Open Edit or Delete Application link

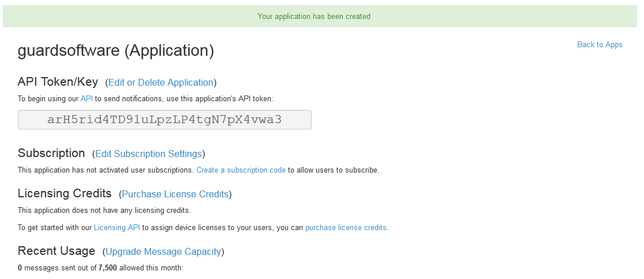pos(161,82)
